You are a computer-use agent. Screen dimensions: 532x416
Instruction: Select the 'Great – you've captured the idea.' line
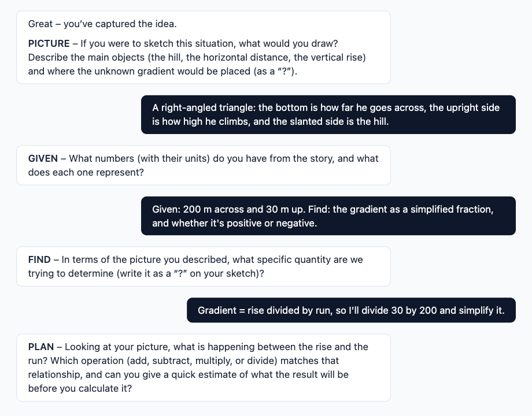[x=102, y=24]
